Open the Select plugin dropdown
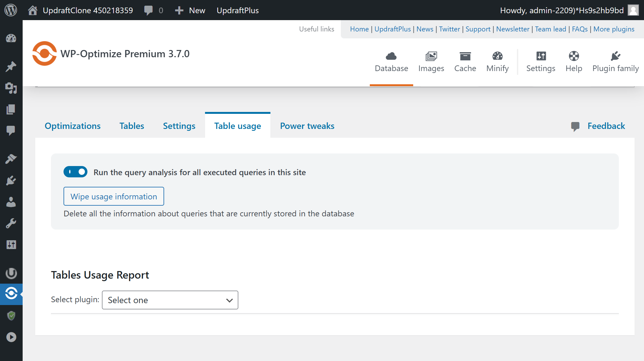Viewport: 644px width, 361px height. tap(170, 300)
